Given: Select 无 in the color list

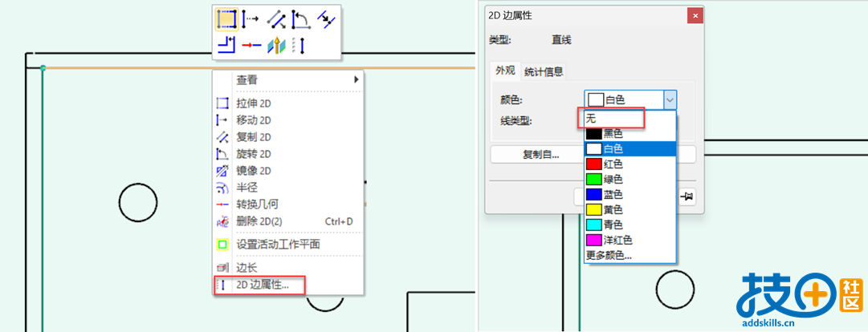Looking at the screenshot, I should click(630, 118).
